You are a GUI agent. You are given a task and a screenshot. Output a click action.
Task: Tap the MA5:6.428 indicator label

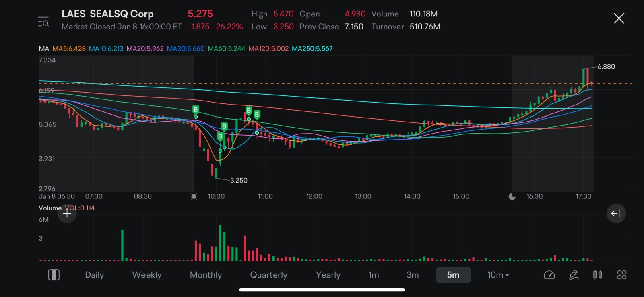click(69, 49)
